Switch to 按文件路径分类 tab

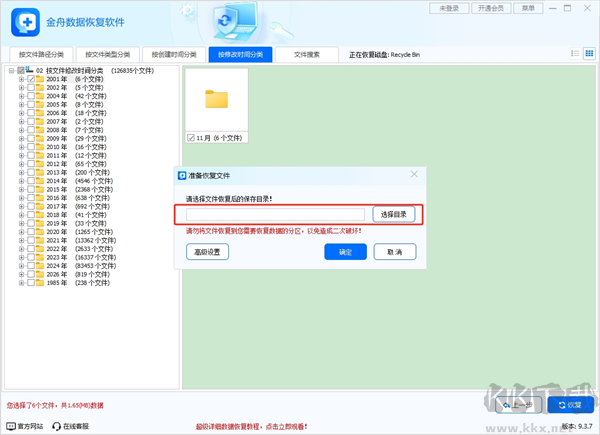pyautogui.click(x=41, y=55)
